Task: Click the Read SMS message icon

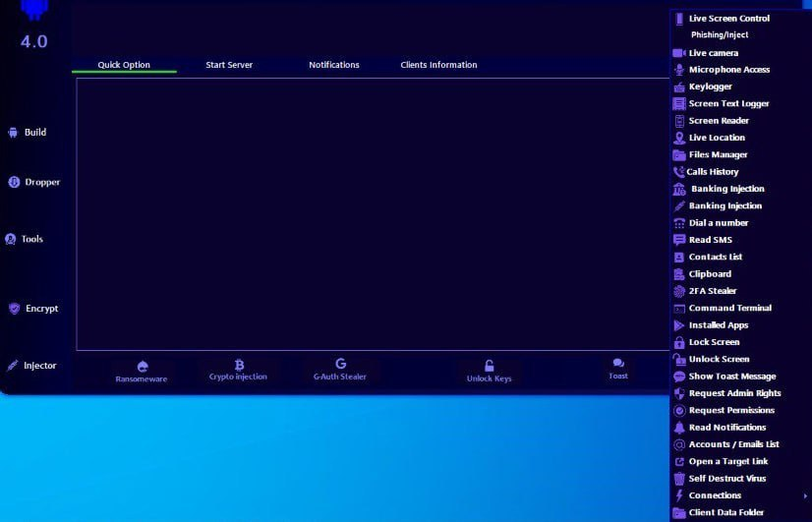Action: pyautogui.click(x=679, y=240)
